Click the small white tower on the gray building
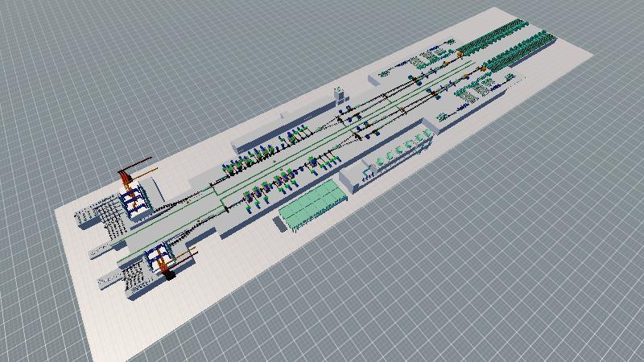 point(338,94)
